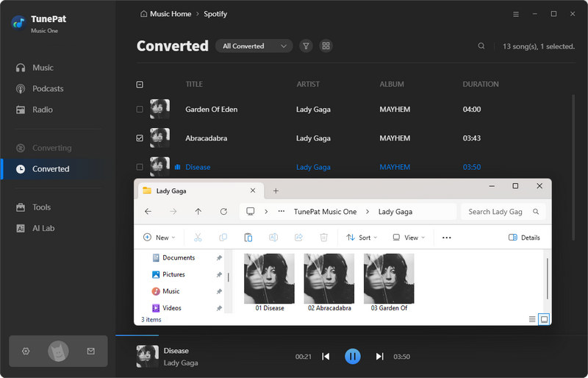Screen dimensions: 588x378
Task: Pause the currently playing song
Action: pyautogui.click(x=353, y=357)
